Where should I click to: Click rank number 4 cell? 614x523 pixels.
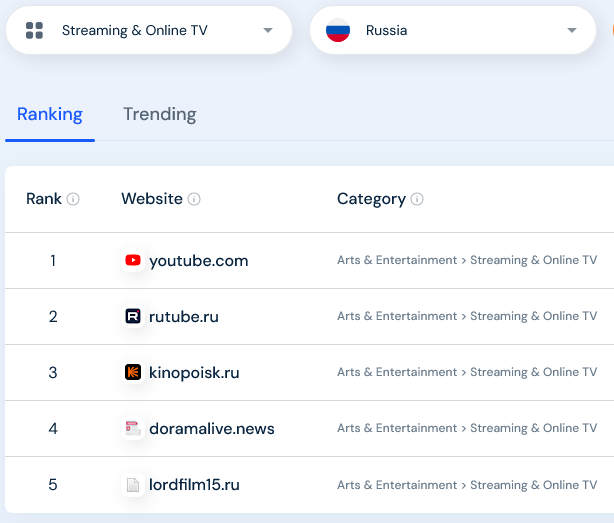click(x=53, y=429)
